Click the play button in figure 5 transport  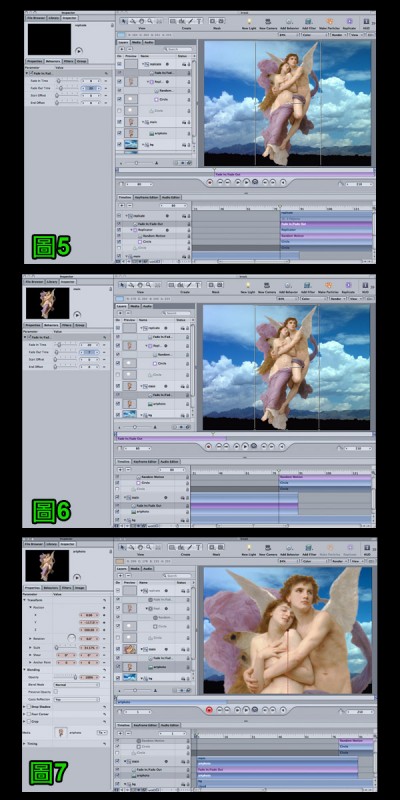click(x=246, y=182)
